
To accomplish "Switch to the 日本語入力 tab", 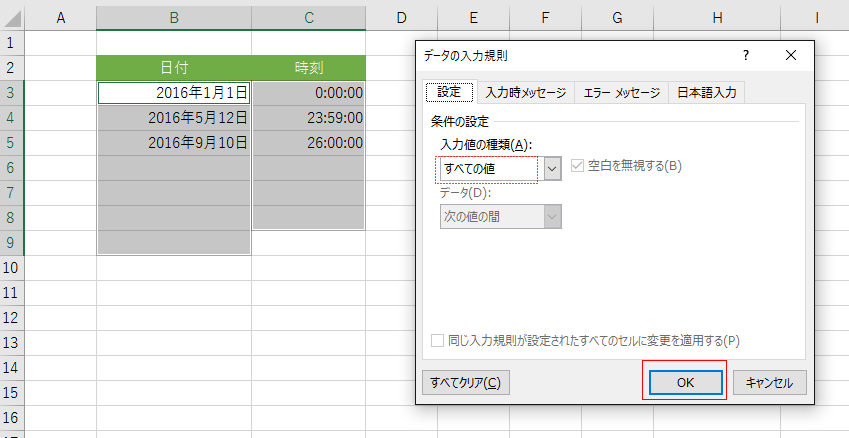I will click(x=707, y=92).
